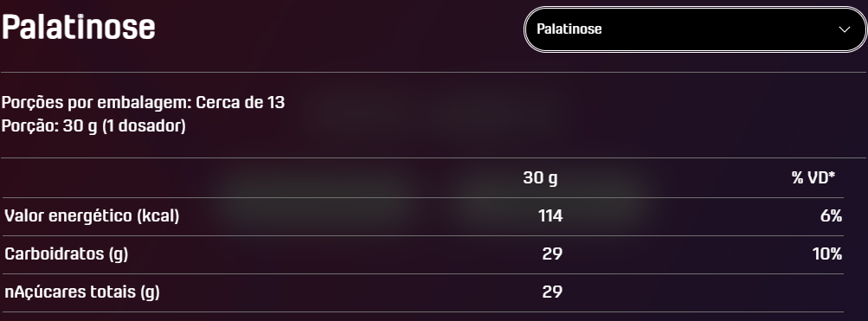The width and height of the screenshot is (868, 321).
Task: Click the asterisk in the % VD* header
Action: [x=832, y=176]
